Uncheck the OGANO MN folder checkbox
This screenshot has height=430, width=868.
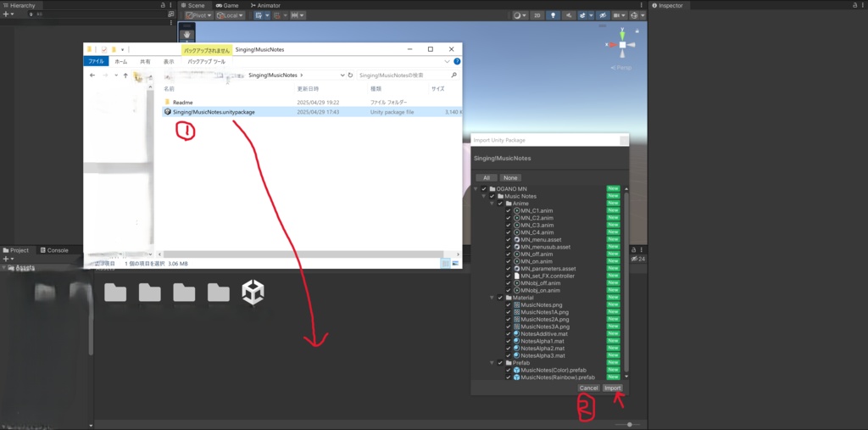tap(484, 189)
